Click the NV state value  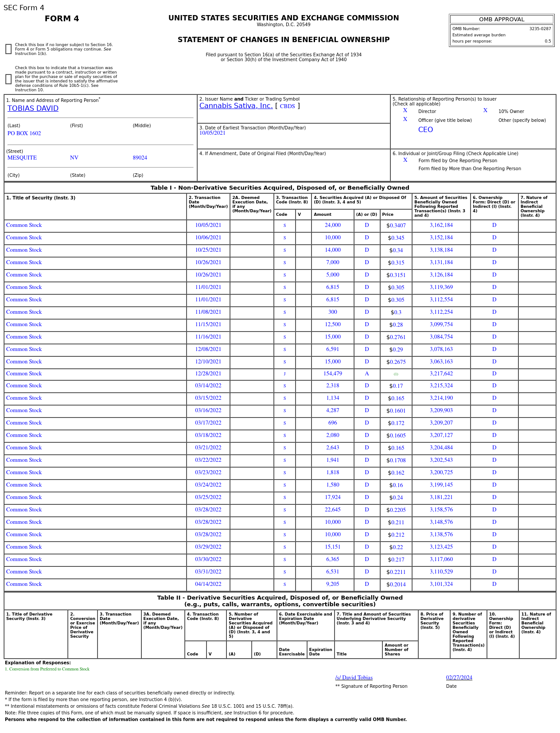[x=74, y=158]
